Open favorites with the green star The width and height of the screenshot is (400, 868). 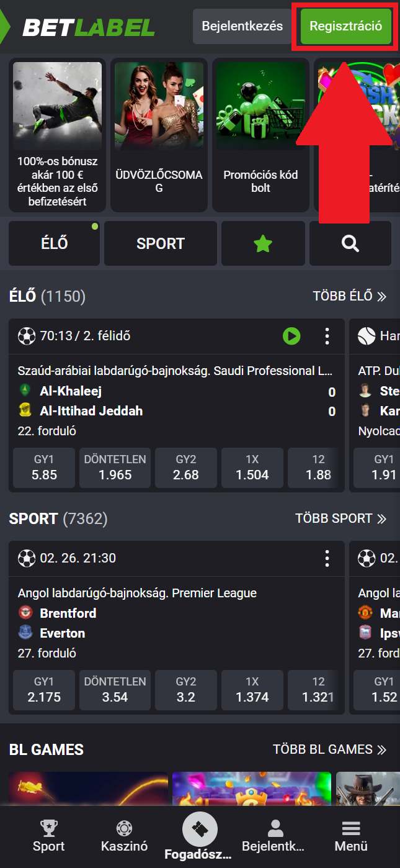[x=263, y=243]
